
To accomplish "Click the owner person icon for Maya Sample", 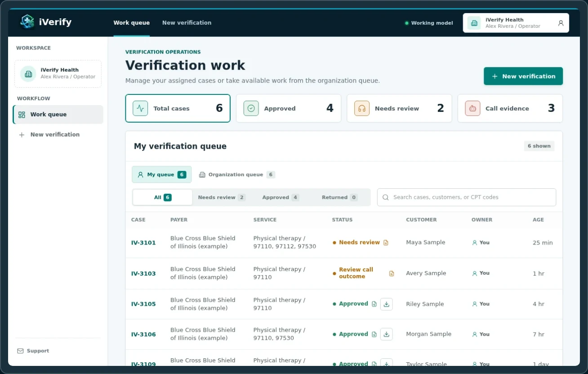I will coord(475,243).
